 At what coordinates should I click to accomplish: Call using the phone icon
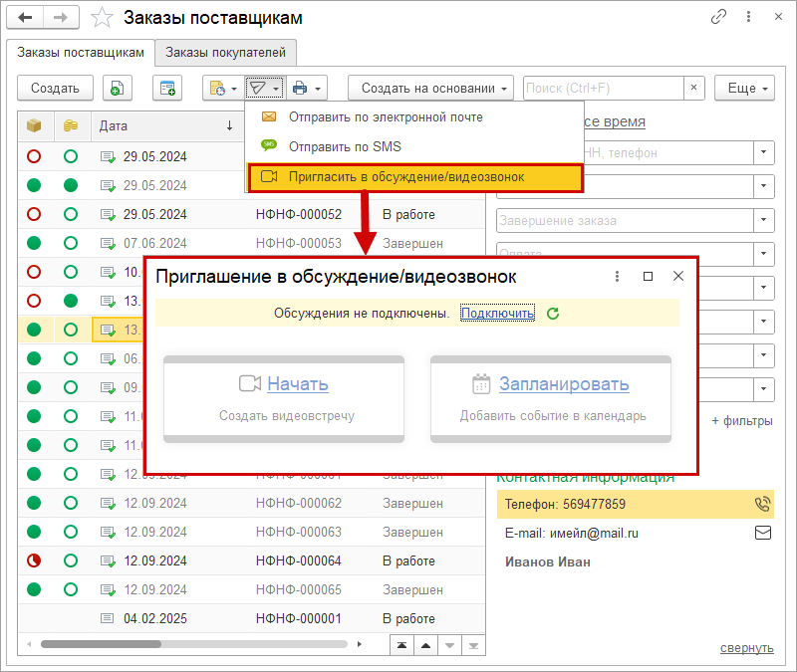pos(762,504)
